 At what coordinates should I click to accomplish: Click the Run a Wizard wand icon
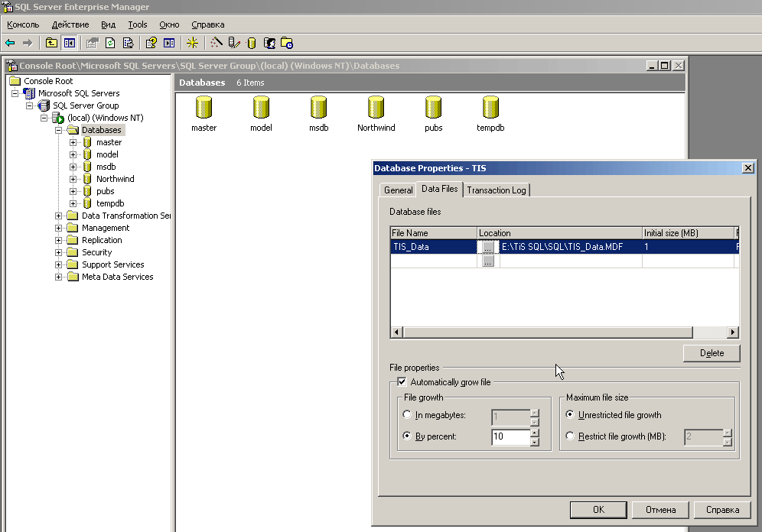pyautogui.click(x=217, y=44)
